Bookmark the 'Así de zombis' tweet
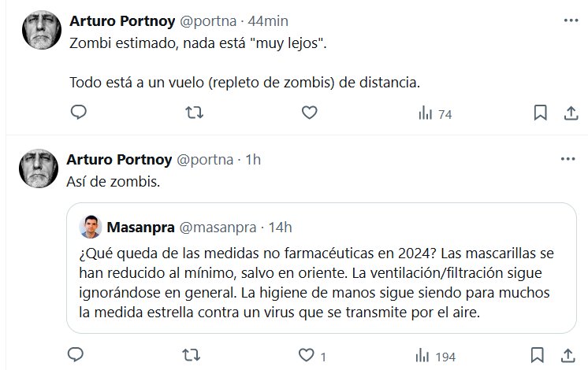The image size is (588, 370). tap(540, 355)
